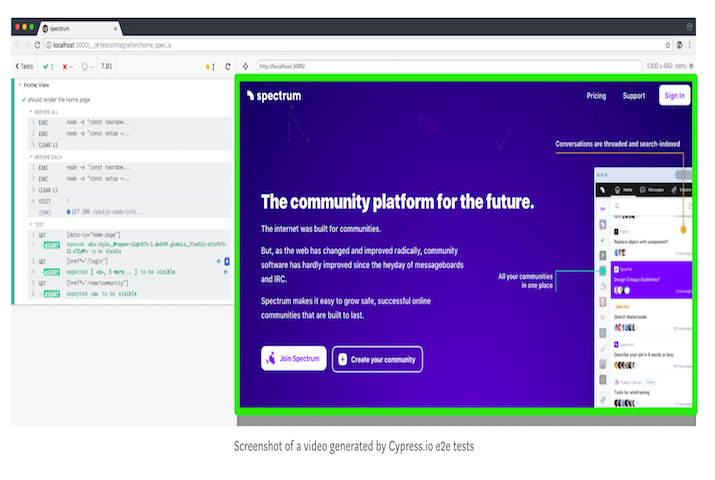Click the Spectrum logo in page header

pyautogui.click(x=273, y=96)
